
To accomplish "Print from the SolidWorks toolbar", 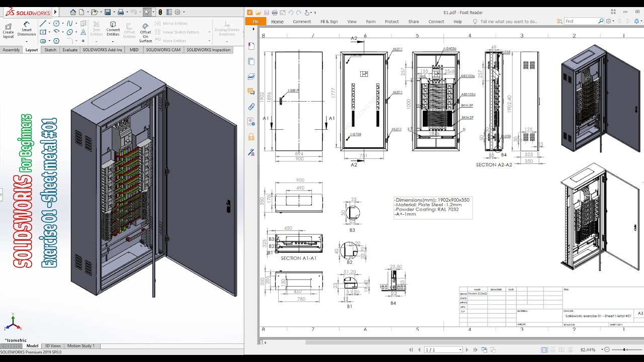I will click(121, 12).
